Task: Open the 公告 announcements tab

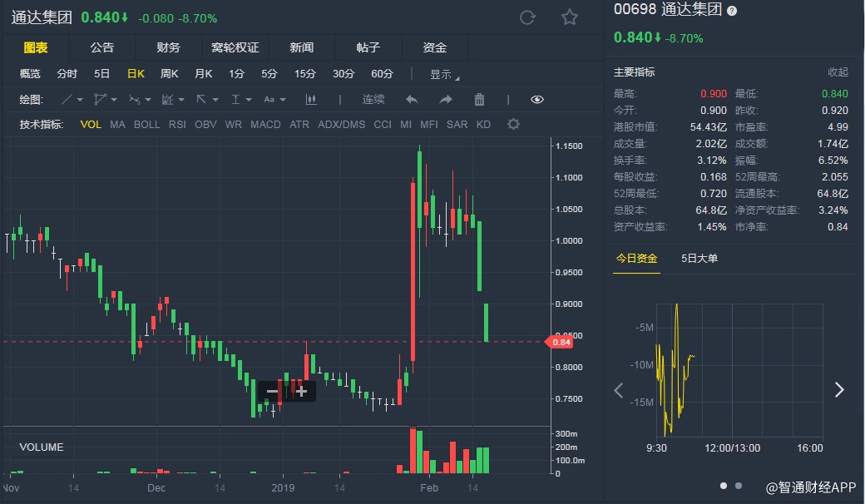Action: pyautogui.click(x=102, y=47)
